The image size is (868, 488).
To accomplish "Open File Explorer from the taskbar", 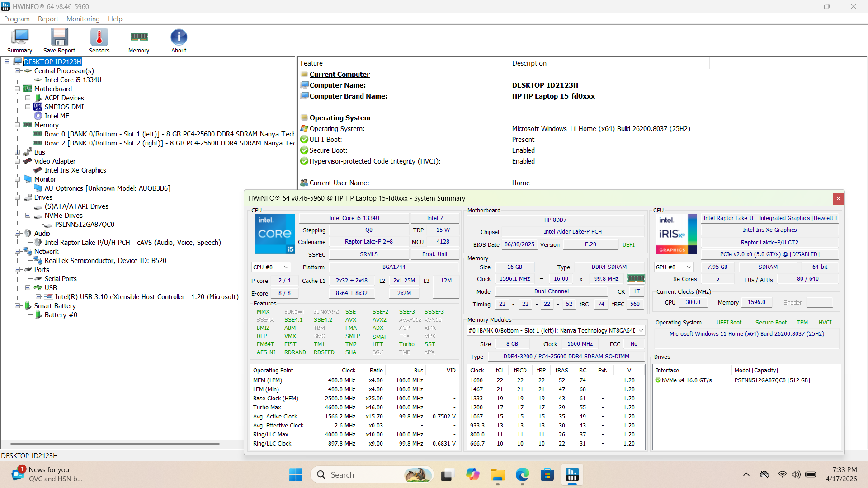I will (x=498, y=475).
